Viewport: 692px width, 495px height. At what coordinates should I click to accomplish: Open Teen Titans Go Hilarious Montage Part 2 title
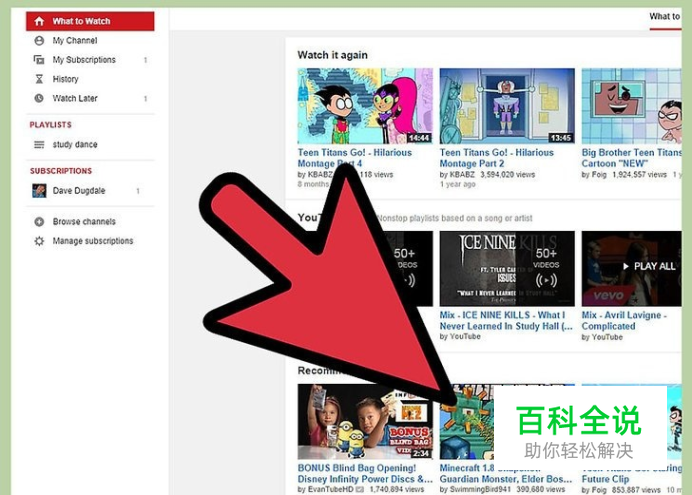496,158
